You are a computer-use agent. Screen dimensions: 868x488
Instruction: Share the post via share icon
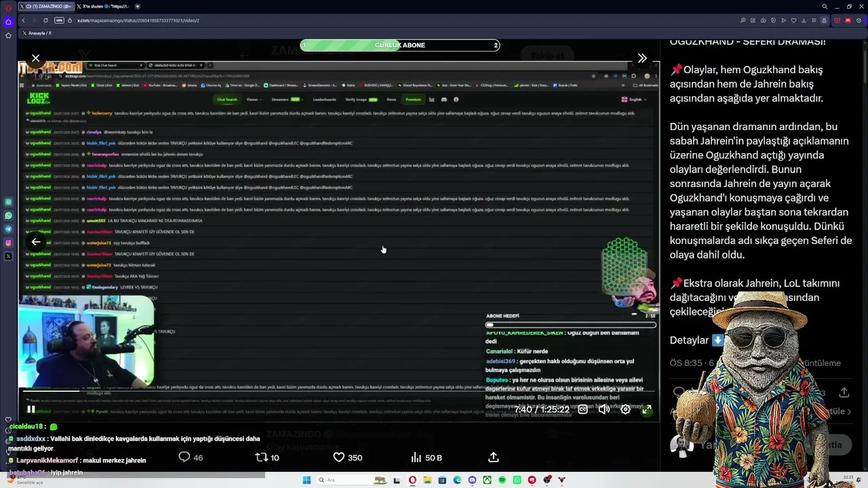(x=494, y=457)
